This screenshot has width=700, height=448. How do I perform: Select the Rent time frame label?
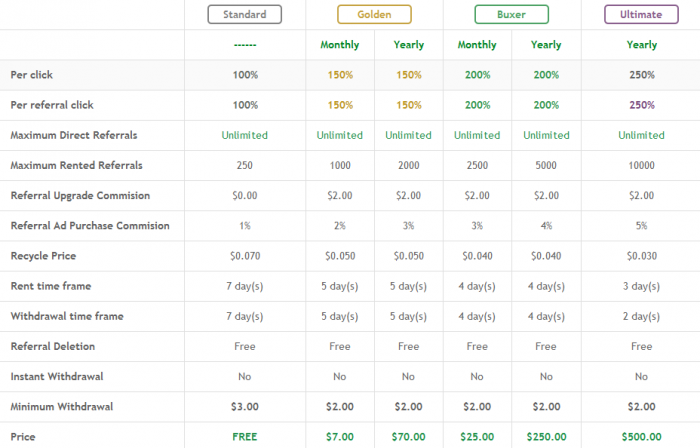[51, 286]
